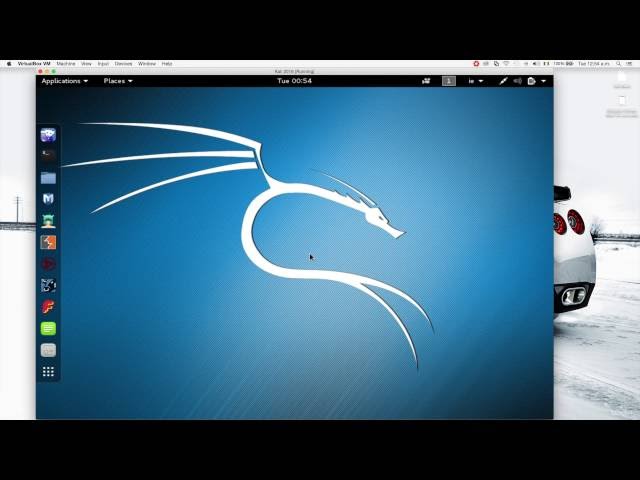Launch Metasploit from the dock
The width and height of the screenshot is (640, 480).
point(48,199)
